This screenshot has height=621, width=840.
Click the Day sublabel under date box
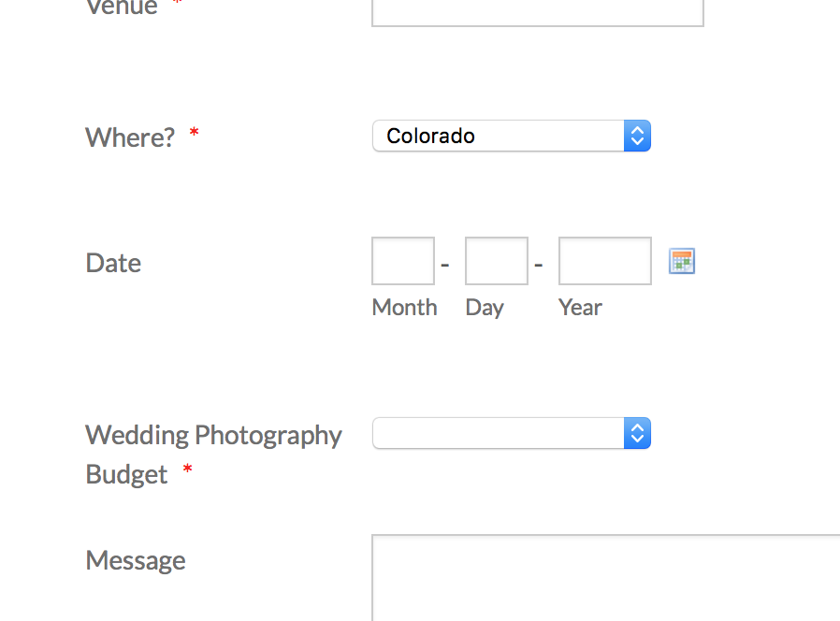[485, 308]
